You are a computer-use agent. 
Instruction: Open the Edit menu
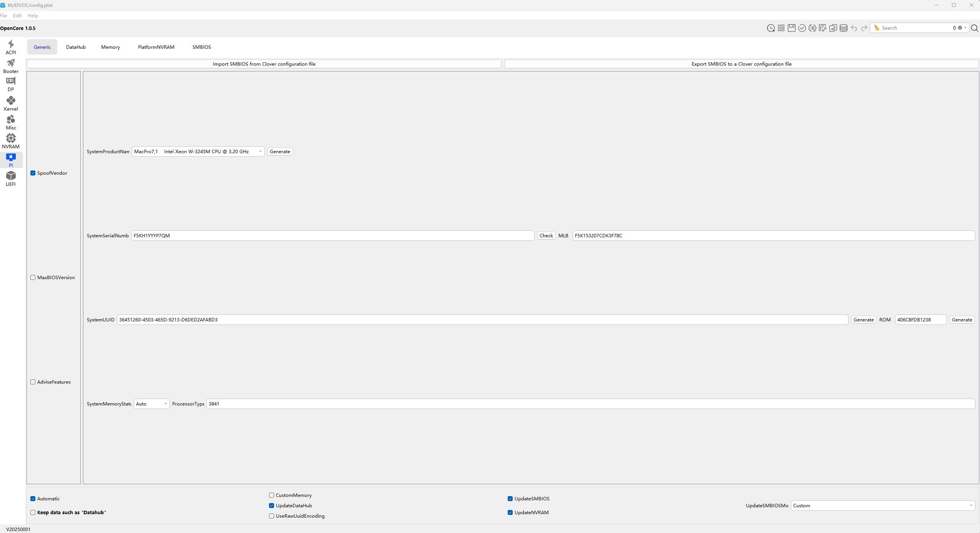point(17,16)
